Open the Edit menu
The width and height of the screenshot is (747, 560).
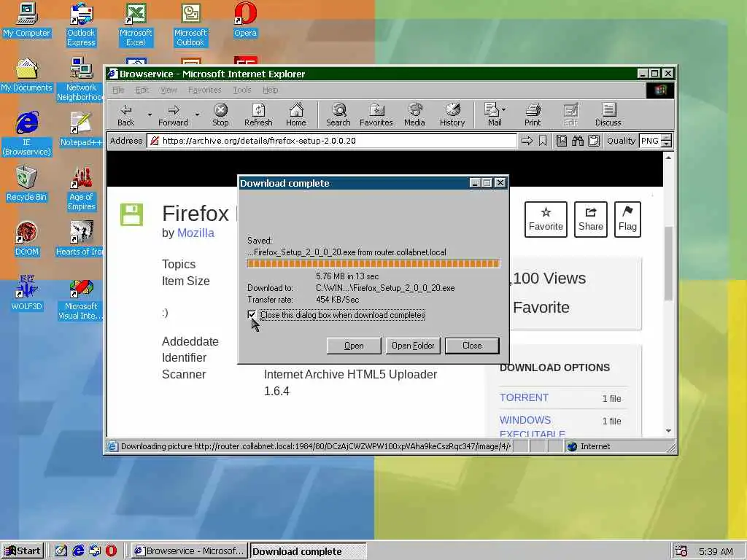142,90
